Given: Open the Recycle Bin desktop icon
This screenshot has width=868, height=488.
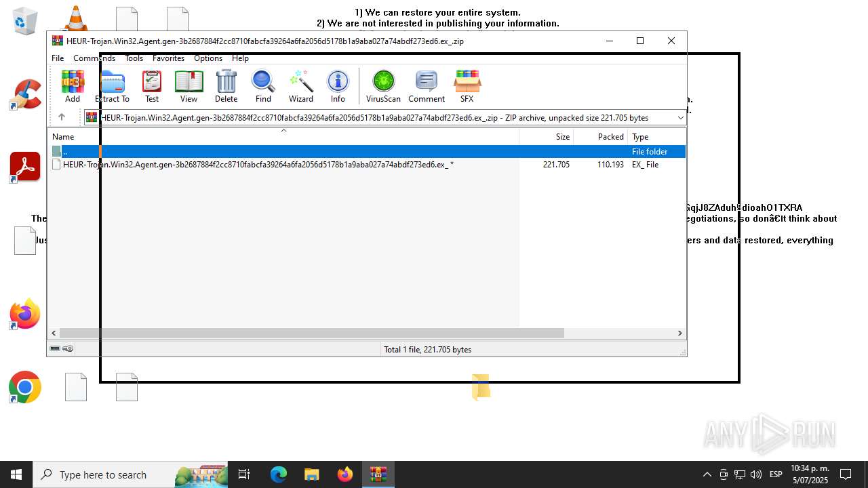Looking at the screenshot, I should coord(25,21).
